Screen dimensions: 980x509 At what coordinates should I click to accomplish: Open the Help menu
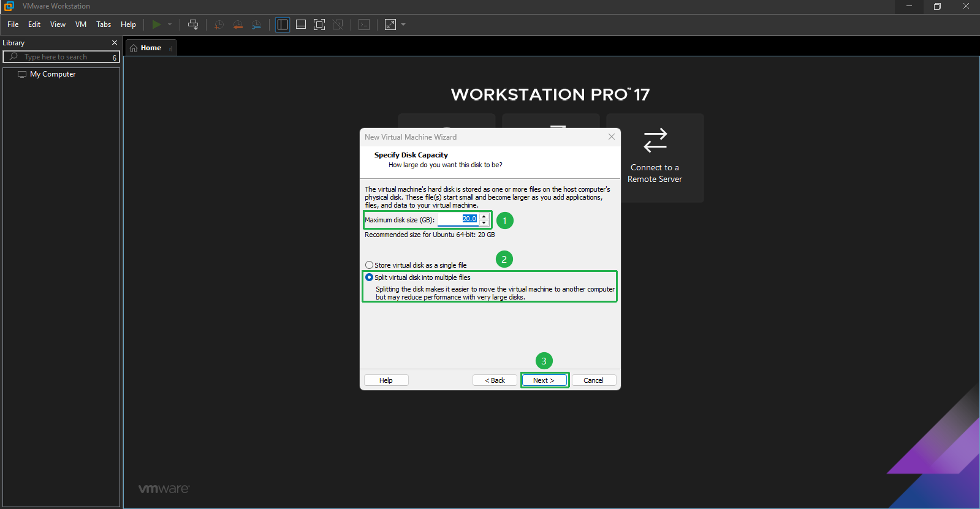click(128, 25)
